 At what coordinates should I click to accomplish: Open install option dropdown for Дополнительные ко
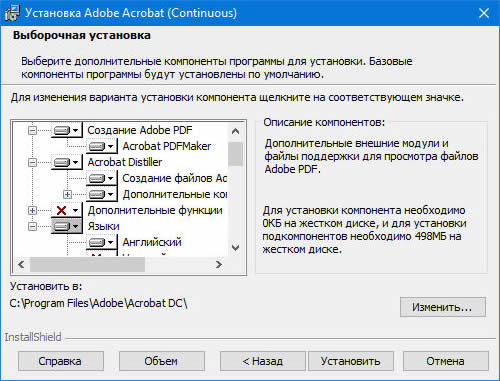(102, 194)
